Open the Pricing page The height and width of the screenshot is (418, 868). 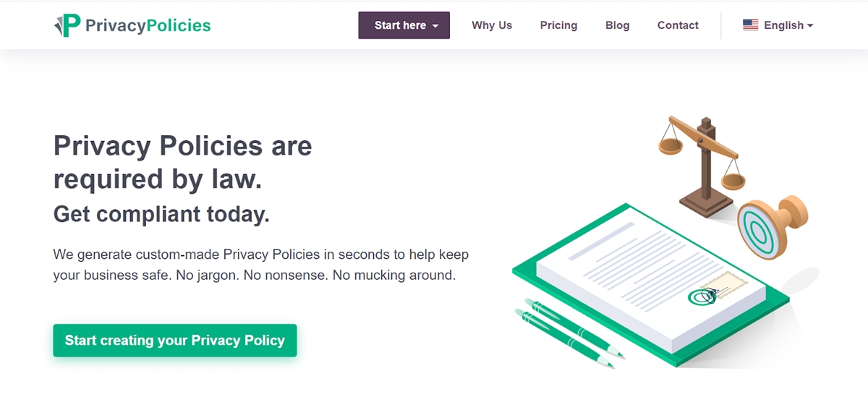coord(558,25)
